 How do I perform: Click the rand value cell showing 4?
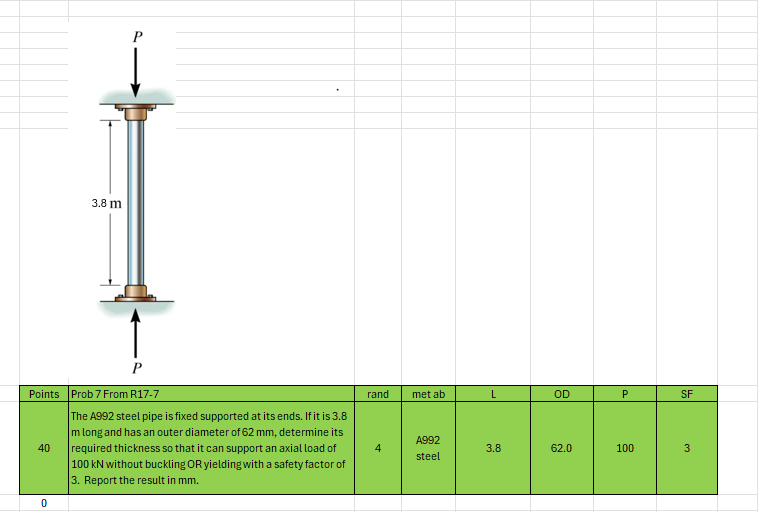point(378,448)
